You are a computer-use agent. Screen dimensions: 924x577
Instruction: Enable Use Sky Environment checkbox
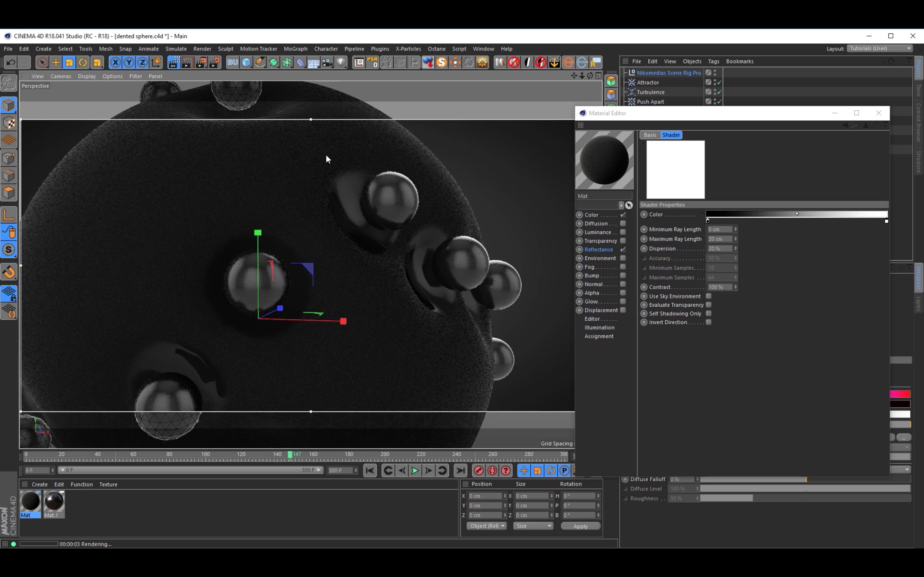(709, 296)
